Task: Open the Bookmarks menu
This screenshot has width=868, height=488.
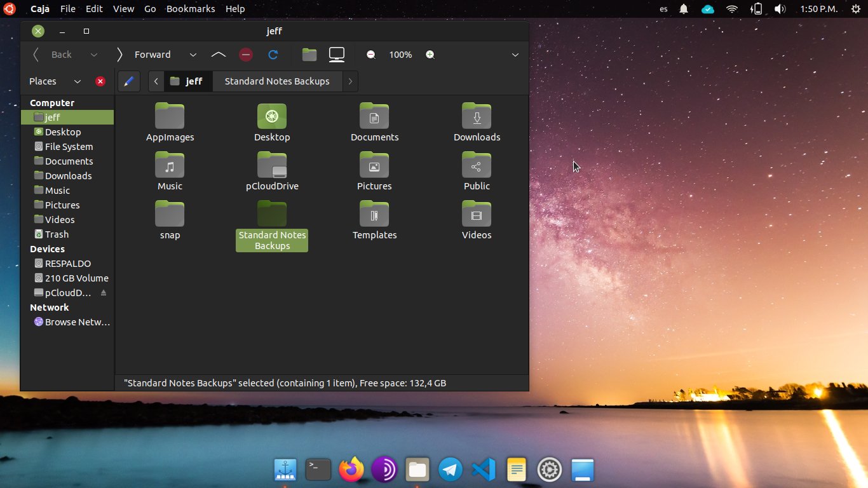Action: tap(190, 9)
